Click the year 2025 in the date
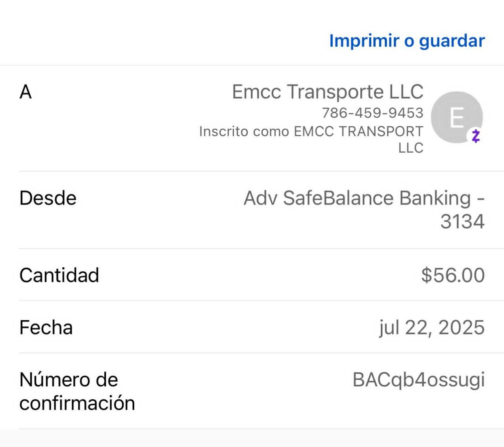The height and width of the screenshot is (447, 504). point(461,327)
